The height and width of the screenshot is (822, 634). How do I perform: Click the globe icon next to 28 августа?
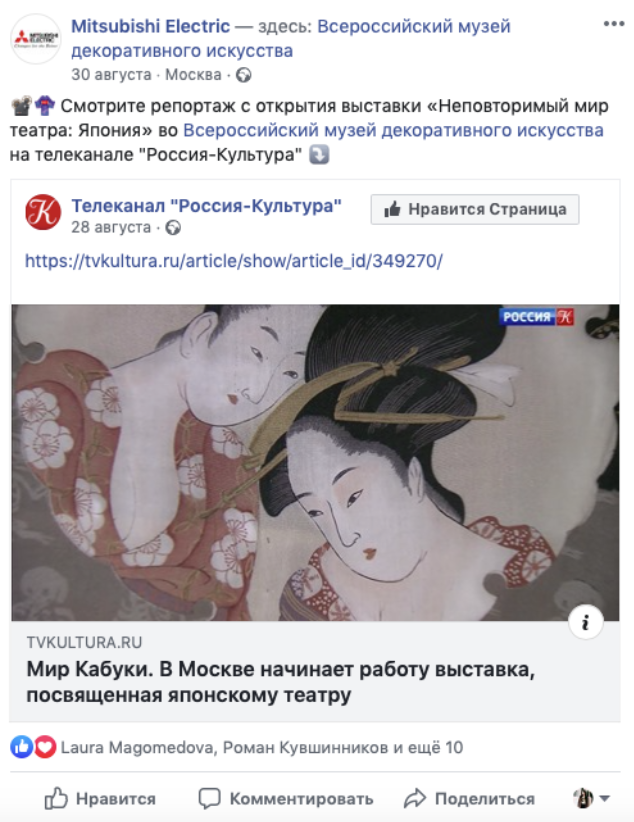tap(173, 228)
